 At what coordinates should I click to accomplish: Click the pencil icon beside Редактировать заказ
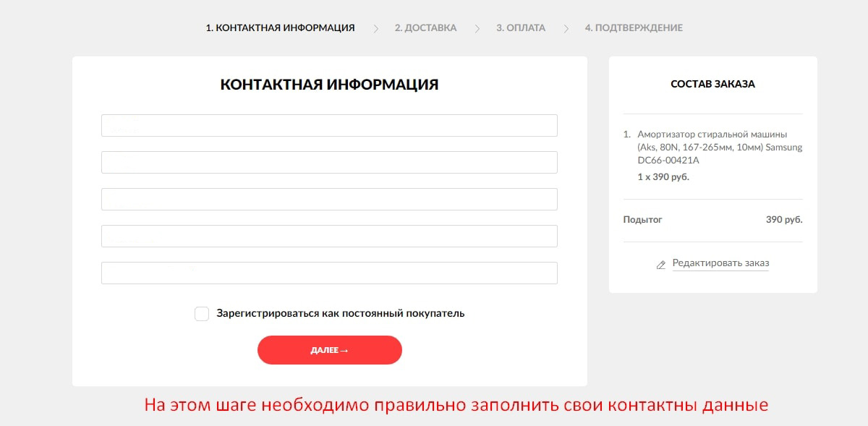tap(660, 265)
